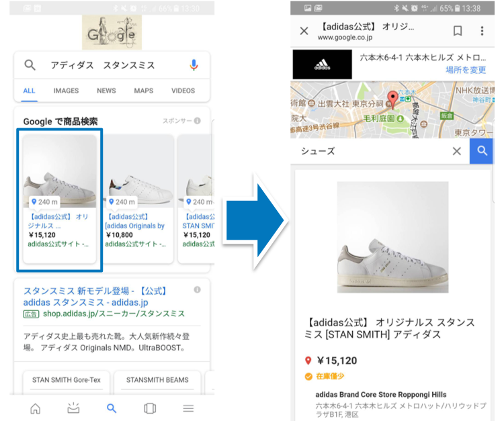Tap the info icon beside the adidas.jp ad
Viewport: 504px width, 421px height.
(197, 289)
